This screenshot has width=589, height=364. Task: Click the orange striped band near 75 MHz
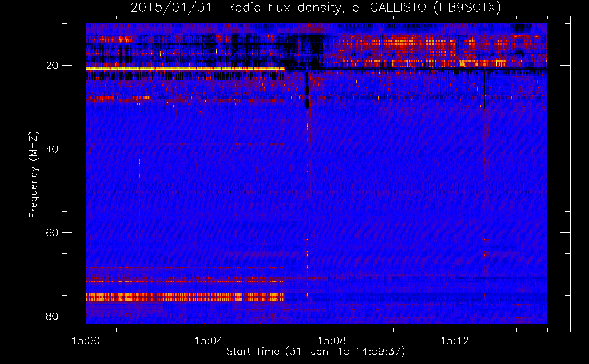tap(185, 297)
